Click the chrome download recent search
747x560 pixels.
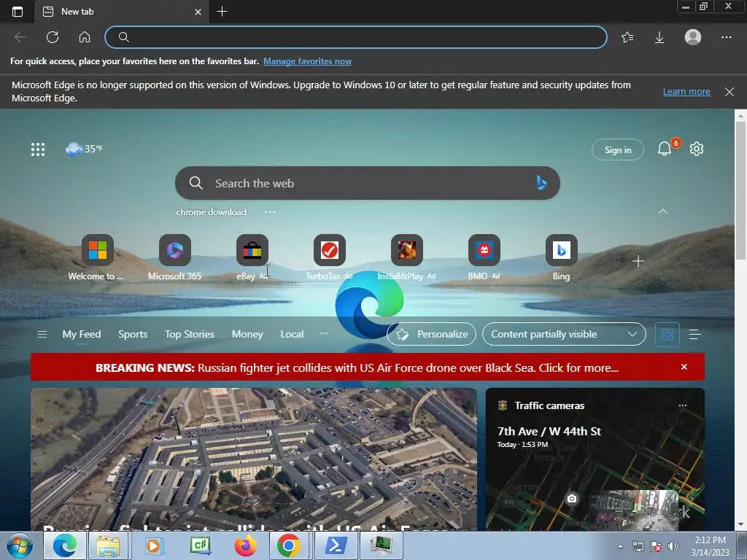(211, 212)
